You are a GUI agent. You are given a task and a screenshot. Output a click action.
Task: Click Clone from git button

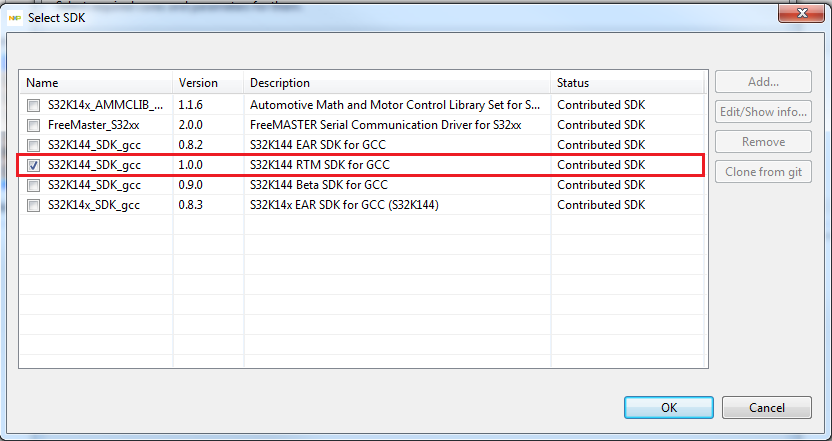[x=763, y=172]
